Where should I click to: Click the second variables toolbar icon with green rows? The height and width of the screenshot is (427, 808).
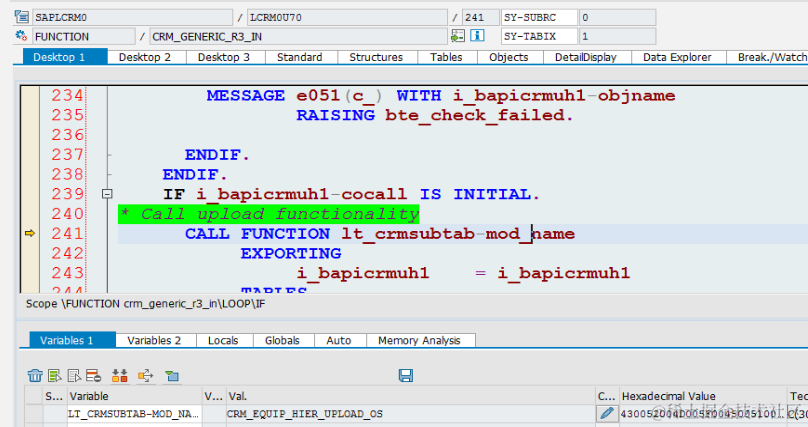tap(55, 375)
